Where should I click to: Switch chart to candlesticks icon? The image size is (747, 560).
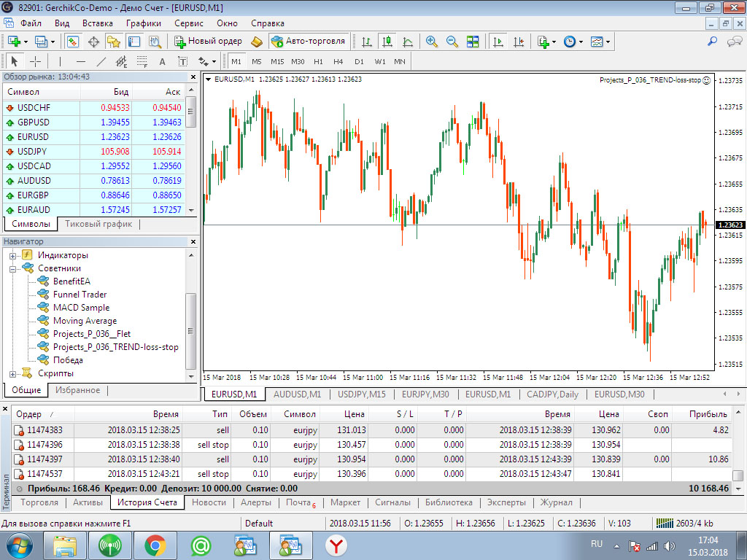click(x=387, y=42)
